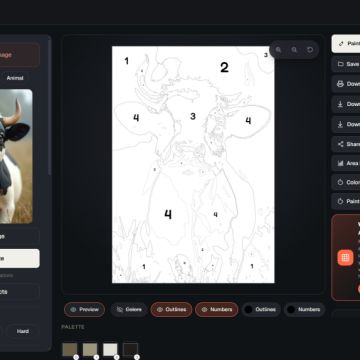The image size is (360, 360).
Task: Reset the canvas view with rotate icon
Action: click(310, 50)
